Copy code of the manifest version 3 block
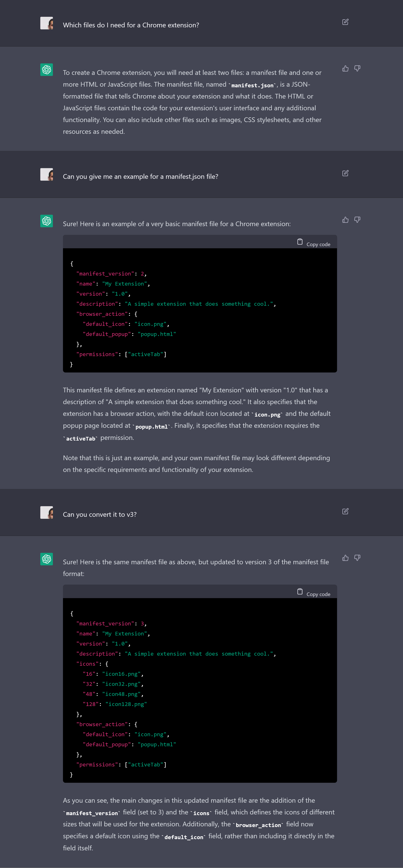Image resolution: width=403 pixels, height=868 pixels. [318, 594]
